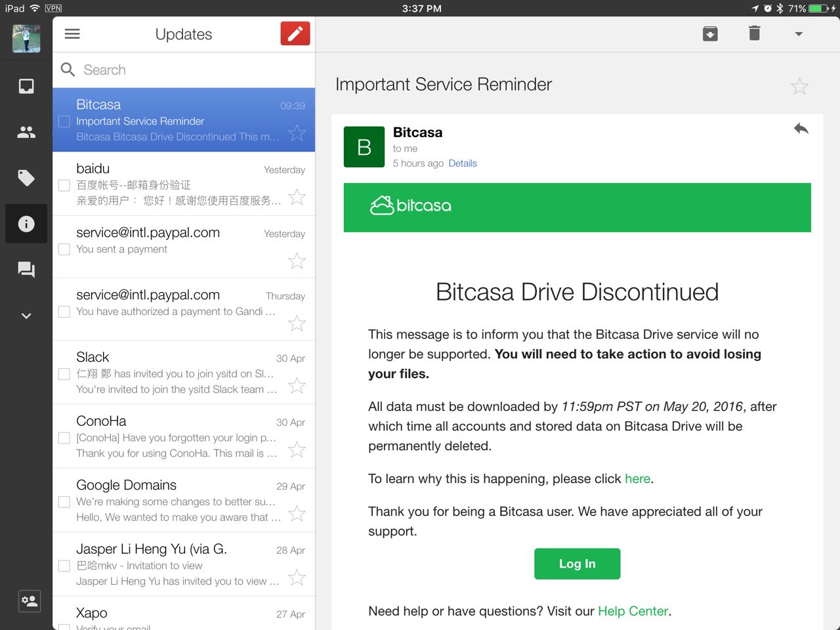Image resolution: width=840 pixels, height=630 pixels.
Task: Open the Forums category icon
Action: [x=26, y=270]
